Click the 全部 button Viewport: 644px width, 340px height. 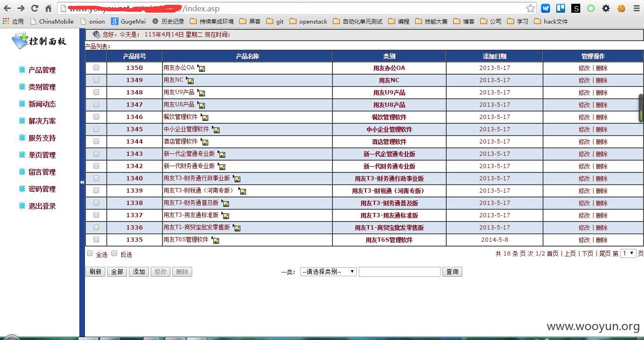pos(117,272)
